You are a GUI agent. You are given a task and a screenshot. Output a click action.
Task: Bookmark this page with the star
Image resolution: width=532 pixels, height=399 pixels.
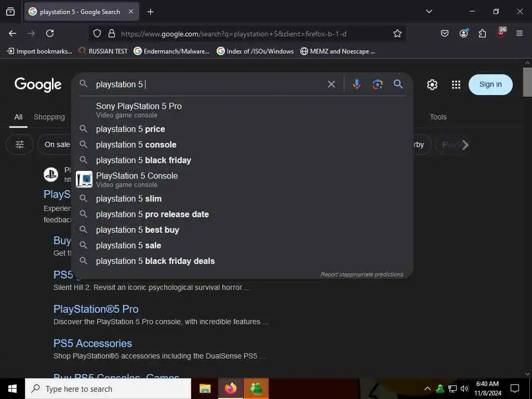click(x=397, y=33)
